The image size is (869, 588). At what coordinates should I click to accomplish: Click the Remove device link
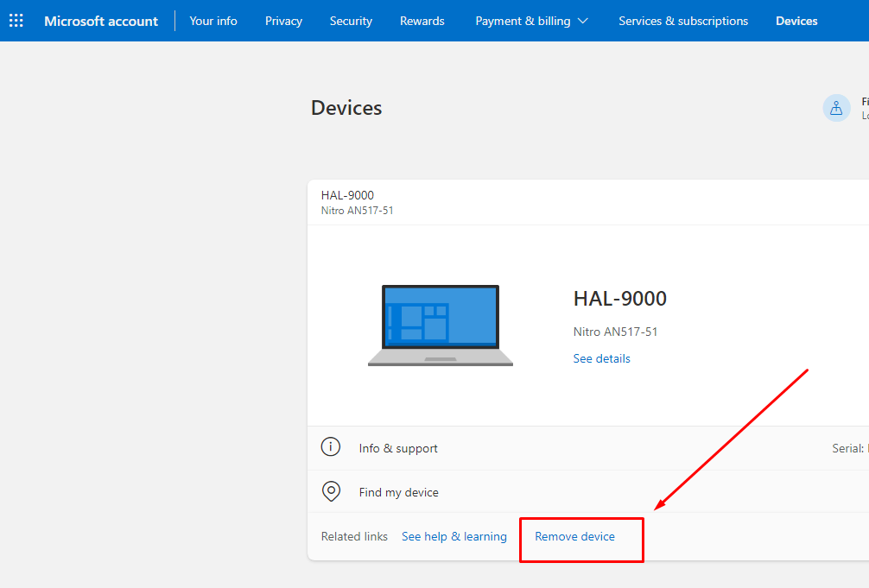574,536
